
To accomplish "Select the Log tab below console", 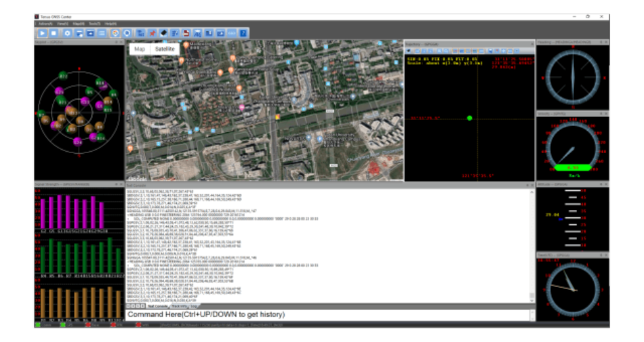I will point(194,306).
